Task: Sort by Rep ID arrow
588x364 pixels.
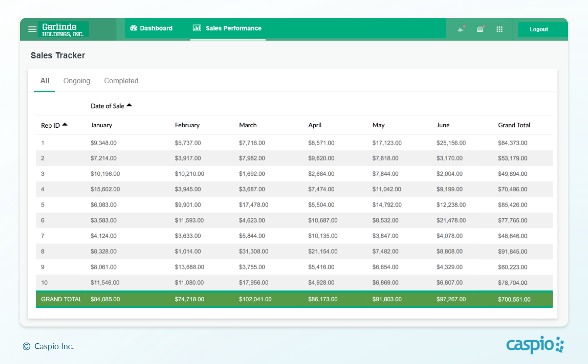Action: coord(65,125)
